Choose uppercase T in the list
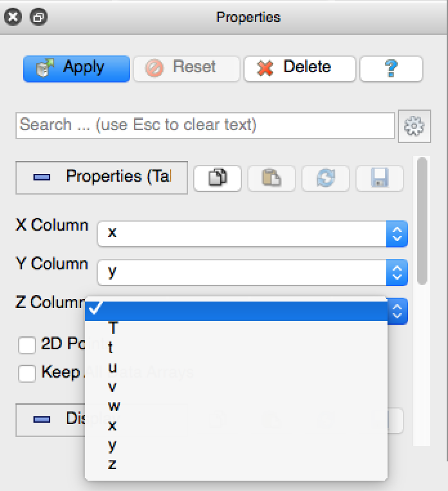This screenshot has height=491, width=448. coord(113,329)
